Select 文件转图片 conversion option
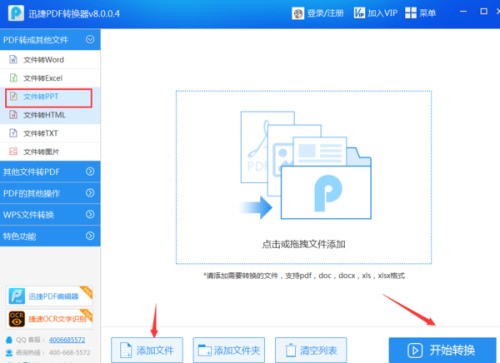Image resolution: width=500 pixels, height=363 pixels. click(x=50, y=152)
